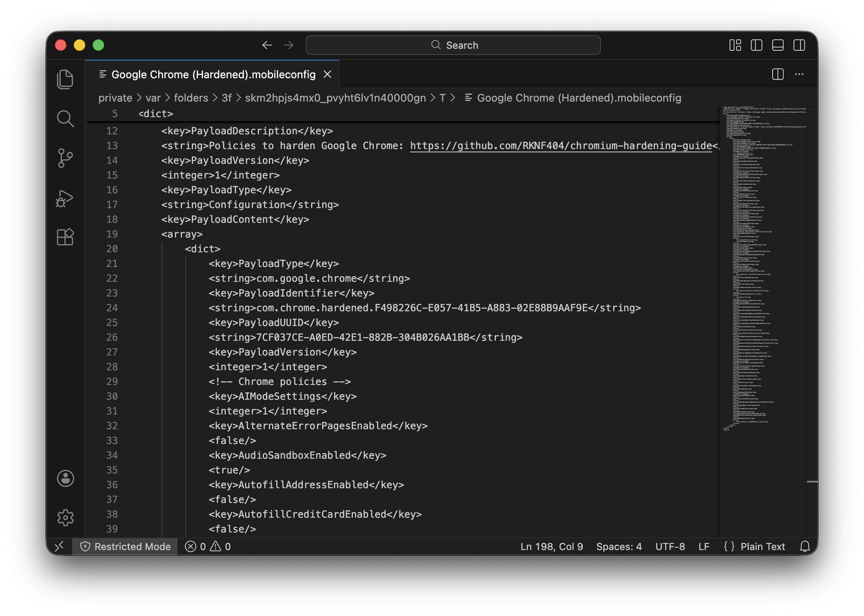Open the Manage gear menu

pyautogui.click(x=65, y=518)
